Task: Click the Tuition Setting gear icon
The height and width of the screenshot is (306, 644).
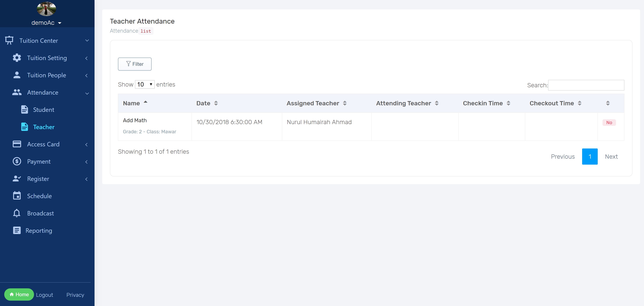Action: coord(17,58)
